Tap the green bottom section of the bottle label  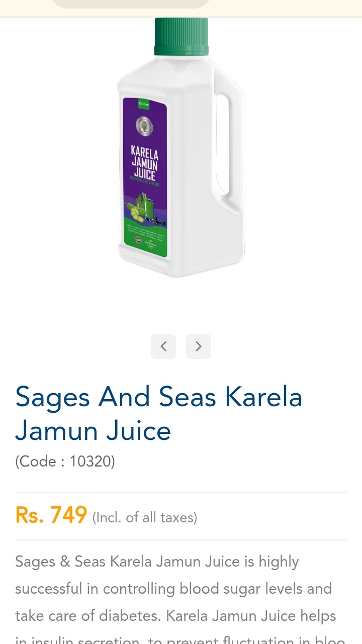pos(145,237)
